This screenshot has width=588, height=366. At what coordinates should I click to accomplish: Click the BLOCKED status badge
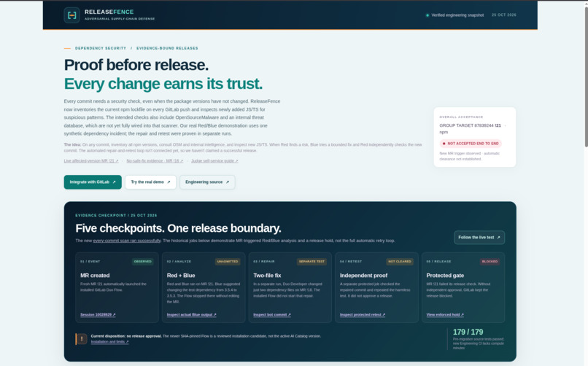pyautogui.click(x=490, y=262)
